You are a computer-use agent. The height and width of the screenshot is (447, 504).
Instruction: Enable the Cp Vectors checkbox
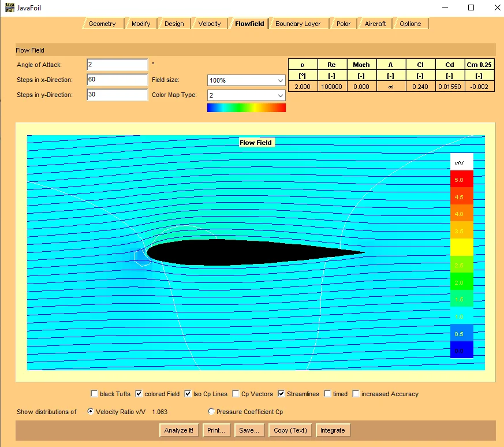[x=236, y=394]
